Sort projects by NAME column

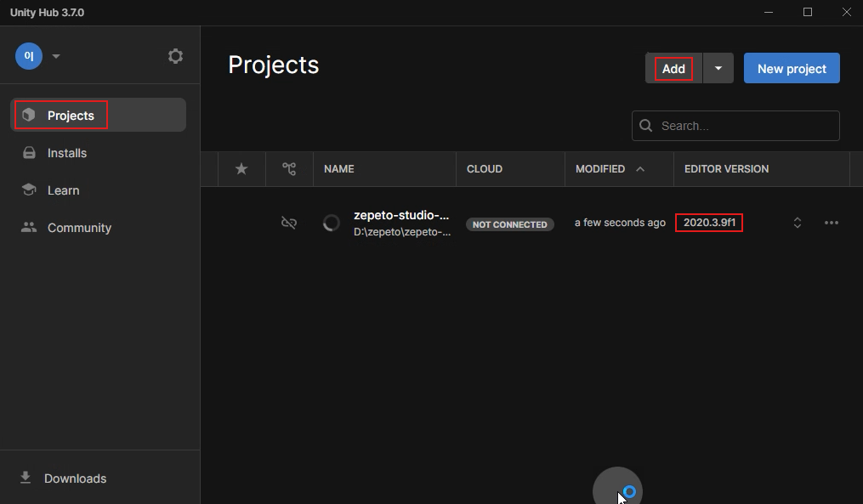339,169
